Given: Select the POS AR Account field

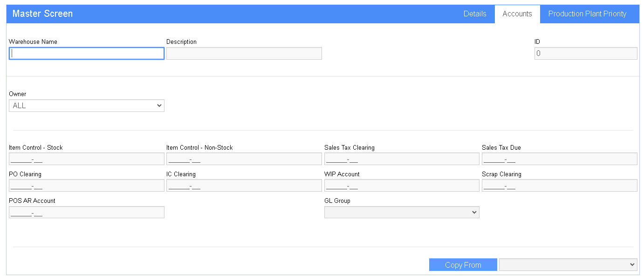Looking at the screenshot, I should (x=87, y=212).
